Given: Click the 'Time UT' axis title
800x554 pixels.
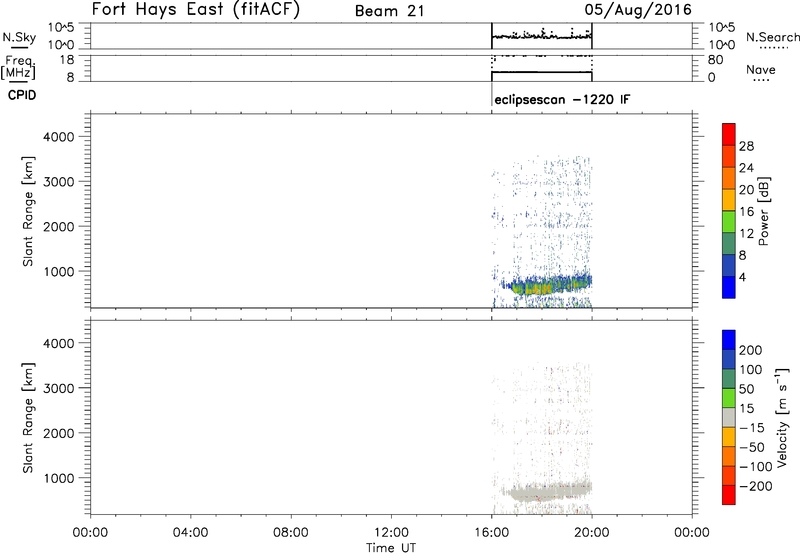Looking at the screenshot, I should click(x=391, y=548).
